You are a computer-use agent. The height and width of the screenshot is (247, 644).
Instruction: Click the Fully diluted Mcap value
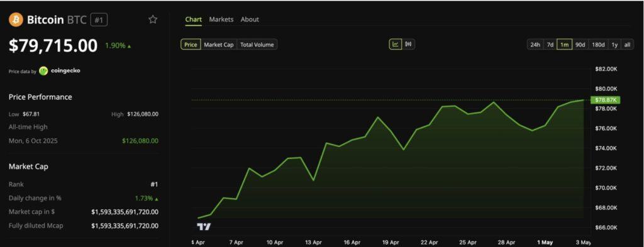click(x=125, y=226)
